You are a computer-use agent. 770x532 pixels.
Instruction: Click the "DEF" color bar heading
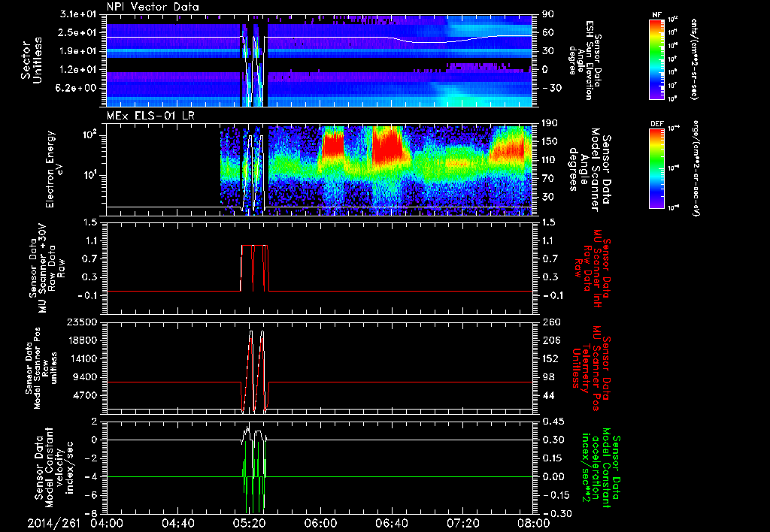[657, 124]
